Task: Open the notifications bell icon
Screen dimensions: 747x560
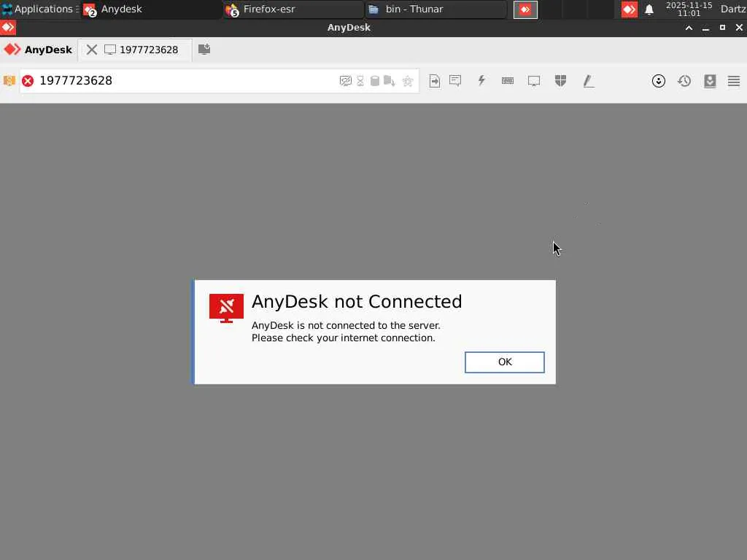Action: 649,9
